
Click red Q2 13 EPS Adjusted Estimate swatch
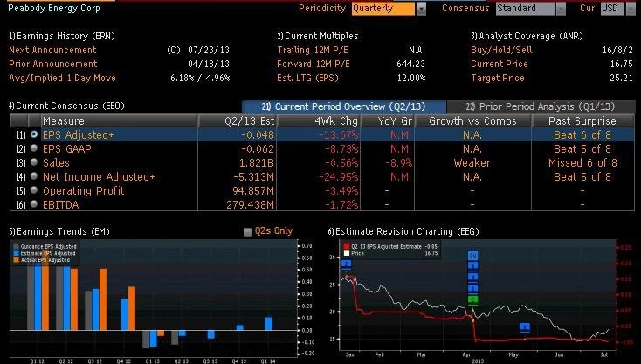(x=347, y=246)
